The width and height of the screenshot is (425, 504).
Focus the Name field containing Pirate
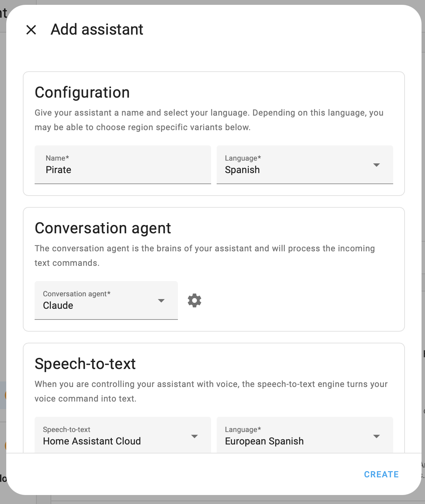coord(123,170)
